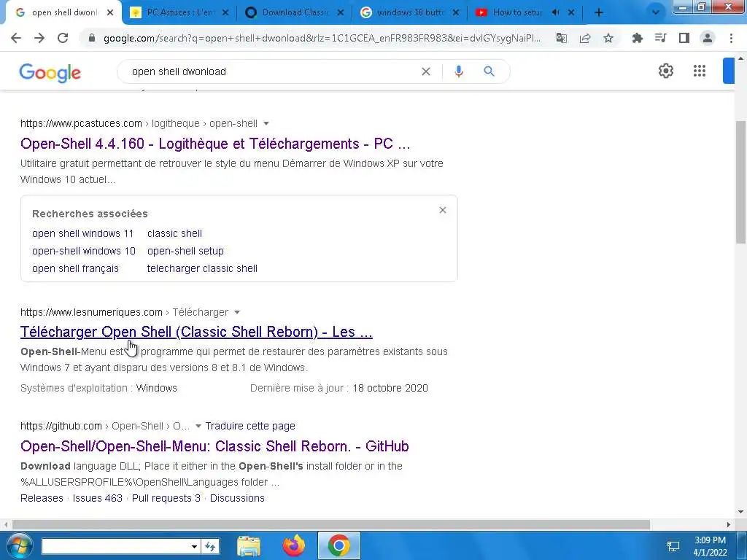Viewport: 747px width, 560px height.
Task: Click the Chrome taskbar icon
Action: click(x=338, y=545)
